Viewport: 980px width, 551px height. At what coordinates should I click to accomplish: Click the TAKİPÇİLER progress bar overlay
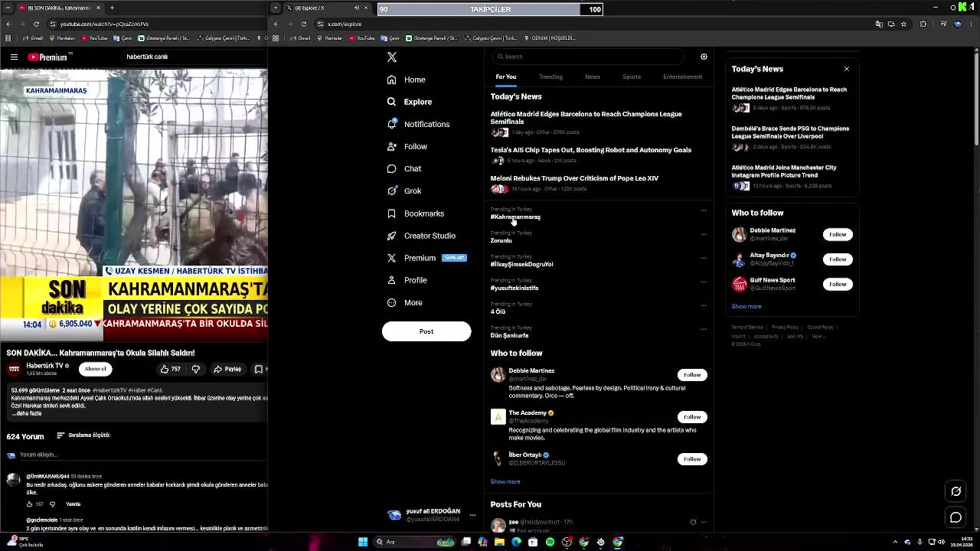tap(491, 9)
